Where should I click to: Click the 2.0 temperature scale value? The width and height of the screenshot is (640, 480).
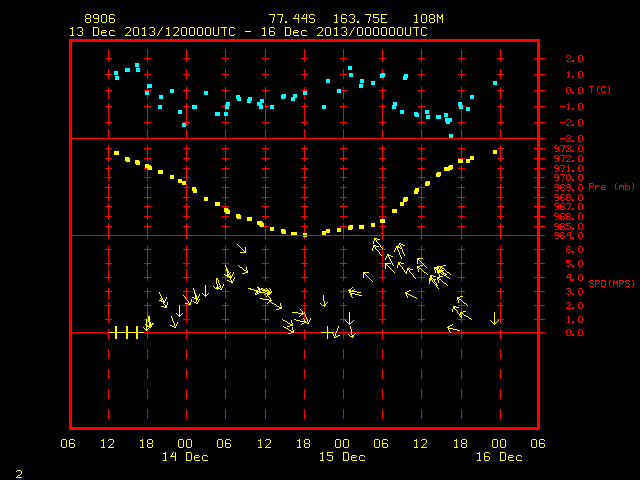click(x=574, y=58)
